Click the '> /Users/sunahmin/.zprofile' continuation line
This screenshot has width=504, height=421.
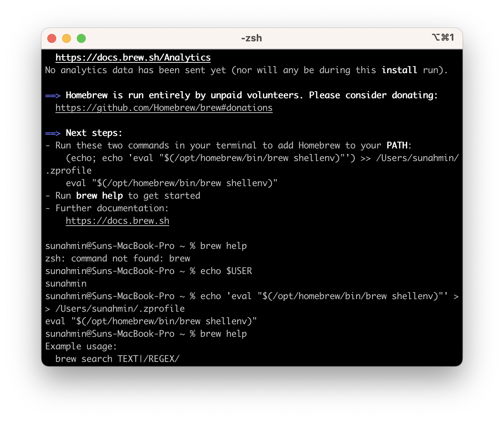click(115, 309)
